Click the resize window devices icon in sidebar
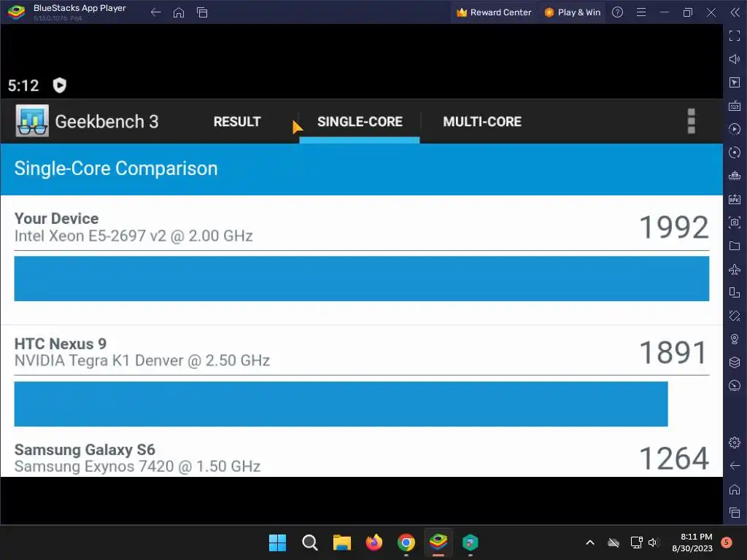 click(x=734, y=292)
